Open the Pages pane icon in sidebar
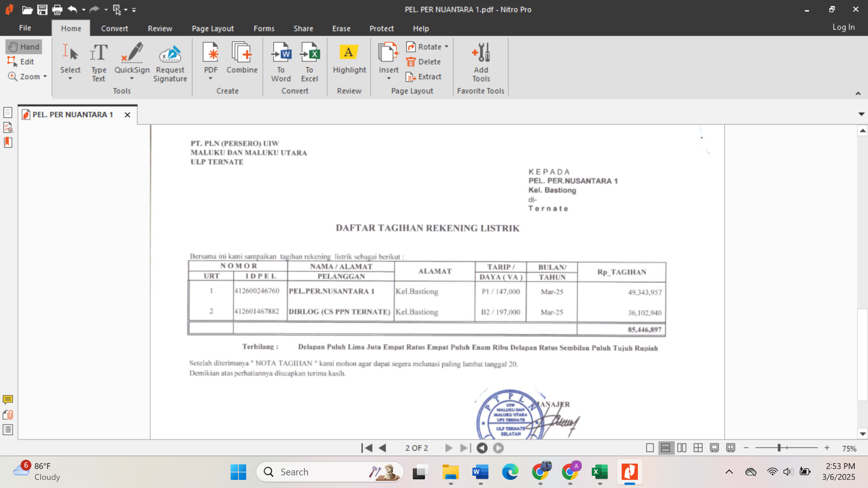Image resolution: width=868 pixels, height=488 pixels. coord(8,113)
